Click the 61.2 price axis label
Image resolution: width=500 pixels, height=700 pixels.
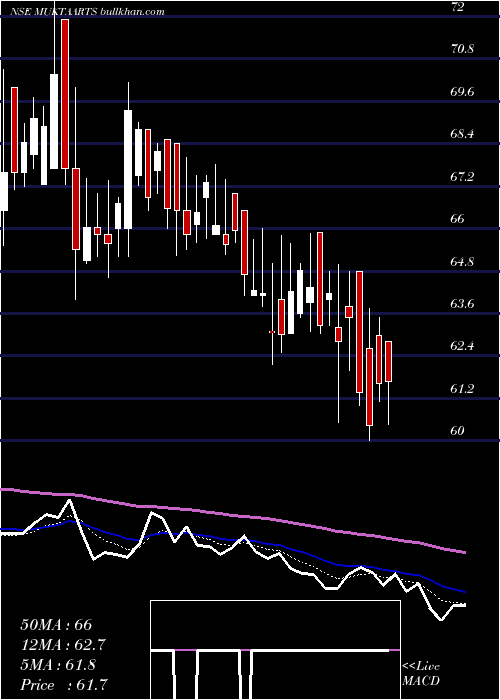pyautogui.click(x=462, y=389)
